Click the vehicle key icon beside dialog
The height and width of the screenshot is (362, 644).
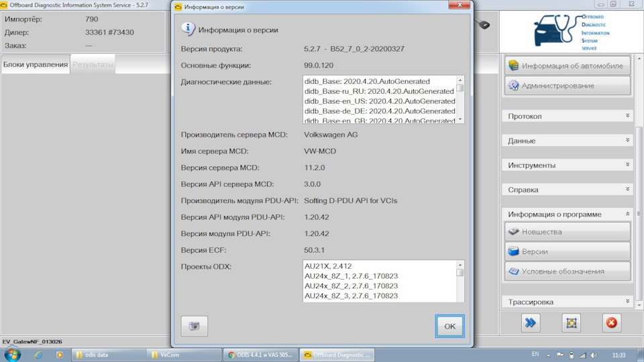coord(482,24)
